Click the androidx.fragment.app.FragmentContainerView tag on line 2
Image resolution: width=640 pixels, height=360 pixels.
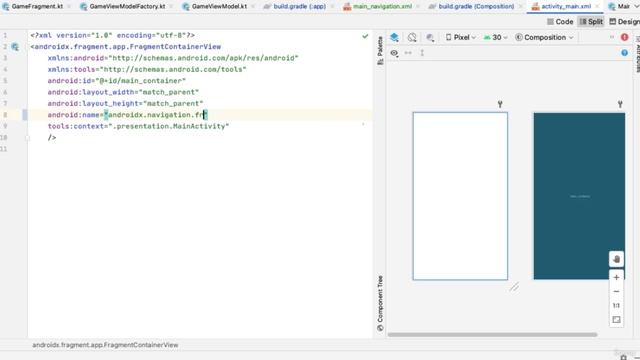pyautogui.click(x=125, y=47)
